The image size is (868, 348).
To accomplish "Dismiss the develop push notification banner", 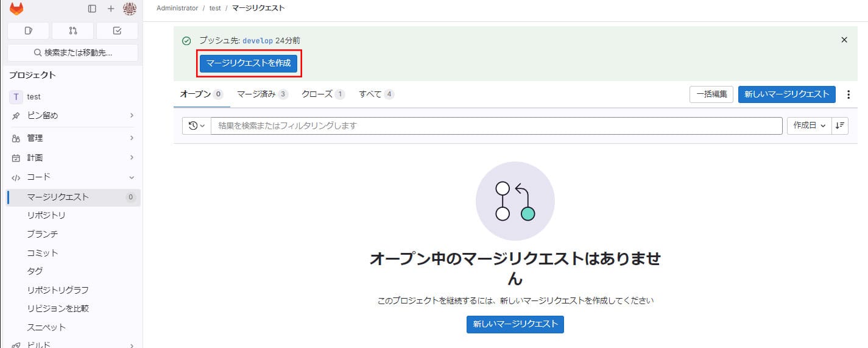I will tap(844, 40).
